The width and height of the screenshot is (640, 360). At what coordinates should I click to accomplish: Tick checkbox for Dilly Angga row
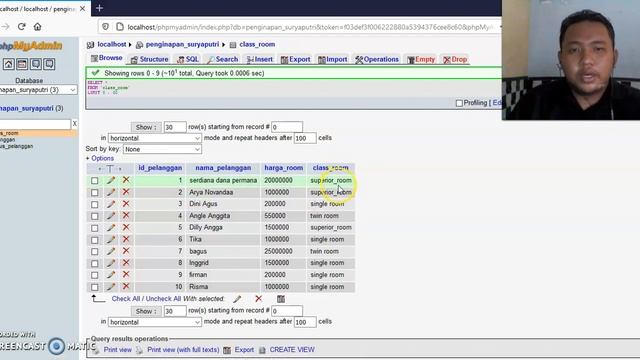95,228
